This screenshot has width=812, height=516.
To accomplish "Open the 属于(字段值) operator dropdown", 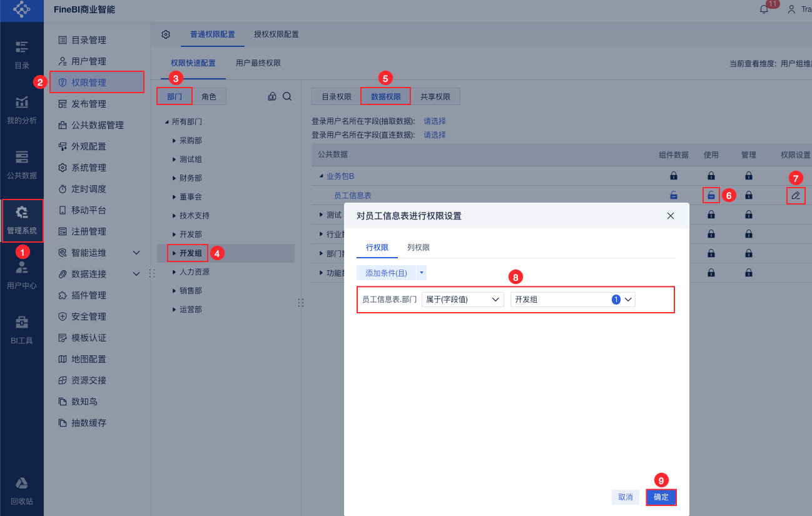I will pos(463,300).
